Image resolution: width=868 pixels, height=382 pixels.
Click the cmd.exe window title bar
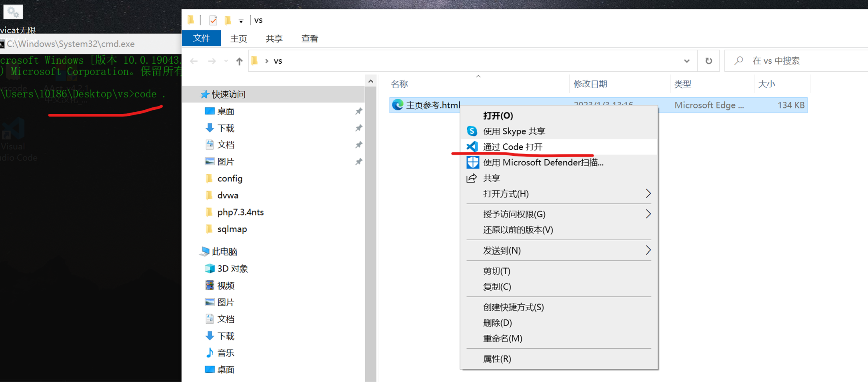[x=91, y=44]
